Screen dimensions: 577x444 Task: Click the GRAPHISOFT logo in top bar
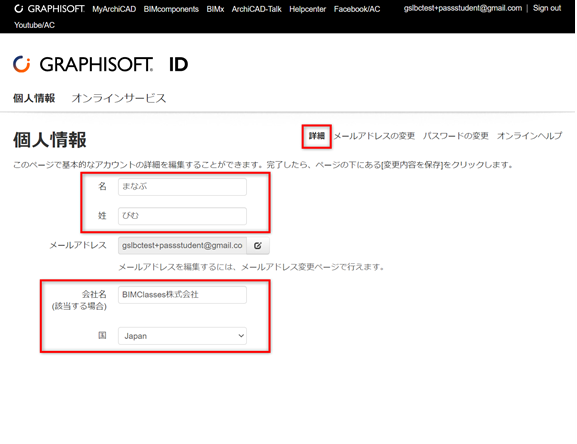(49, 9)
